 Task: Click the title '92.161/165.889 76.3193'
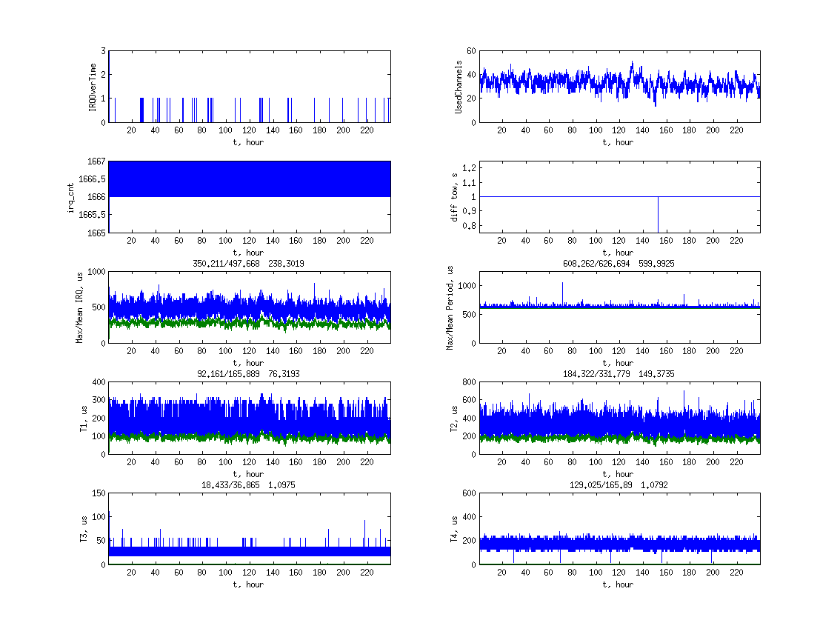tap(248, 374)
